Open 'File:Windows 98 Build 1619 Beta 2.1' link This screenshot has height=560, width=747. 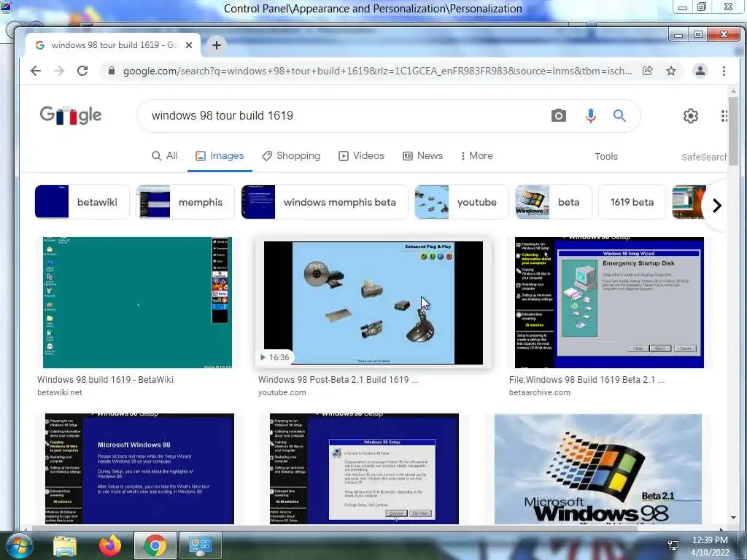coord(587,379)
